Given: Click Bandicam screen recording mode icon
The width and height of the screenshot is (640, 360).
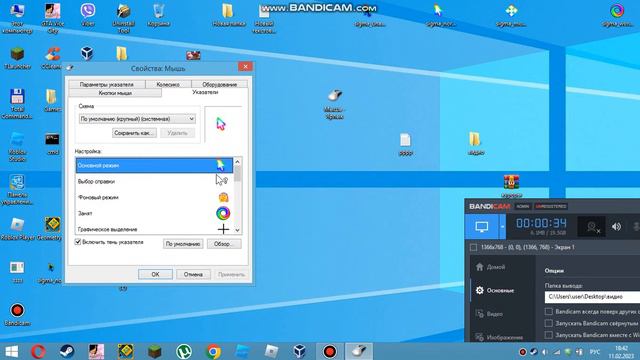Looking at the screenshot, I should point(482,227).
